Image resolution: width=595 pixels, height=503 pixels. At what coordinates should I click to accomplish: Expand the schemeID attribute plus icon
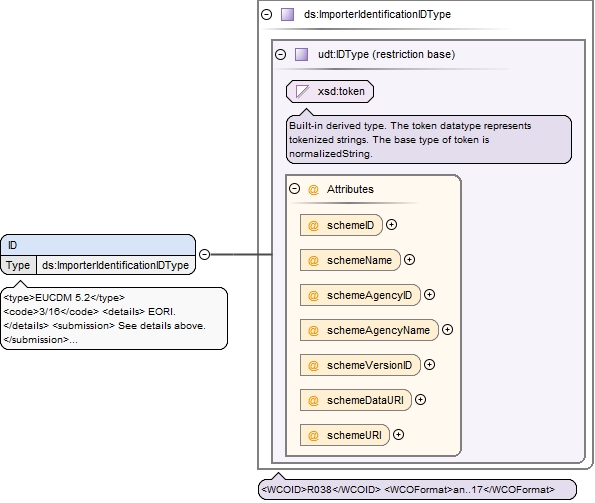point(391,225)
